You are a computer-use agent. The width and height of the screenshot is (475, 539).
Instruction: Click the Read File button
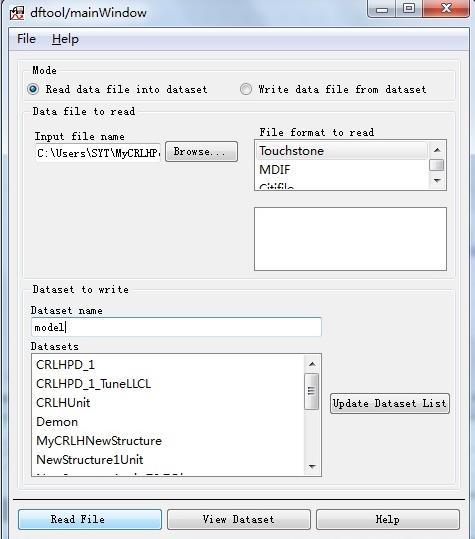click(x=90, y=519)
